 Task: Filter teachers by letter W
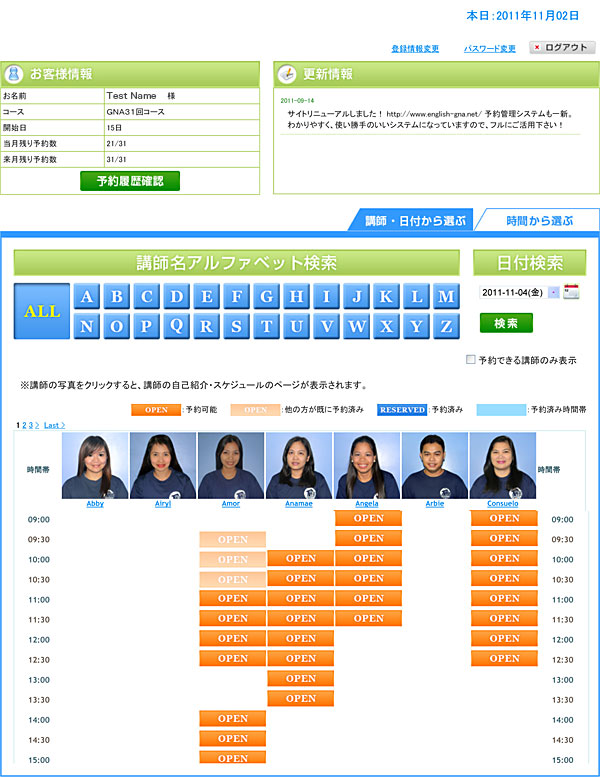point(356,326)
